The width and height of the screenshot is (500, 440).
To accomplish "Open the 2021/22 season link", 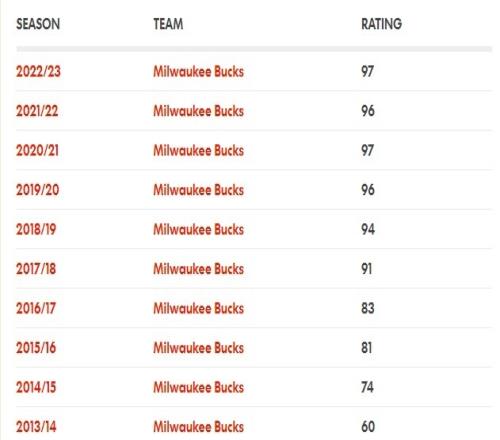I will coord(37,111).
